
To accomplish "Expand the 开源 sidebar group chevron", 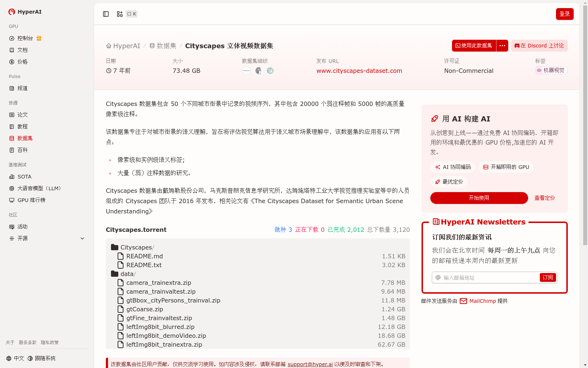I will click(x=82, y=238).
